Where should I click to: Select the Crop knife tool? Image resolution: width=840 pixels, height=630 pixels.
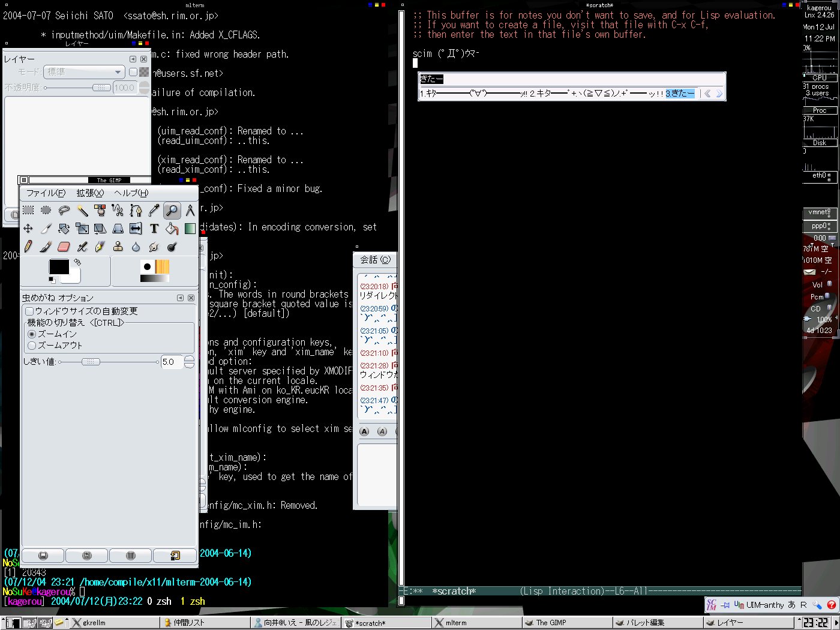tap(46, 229)
